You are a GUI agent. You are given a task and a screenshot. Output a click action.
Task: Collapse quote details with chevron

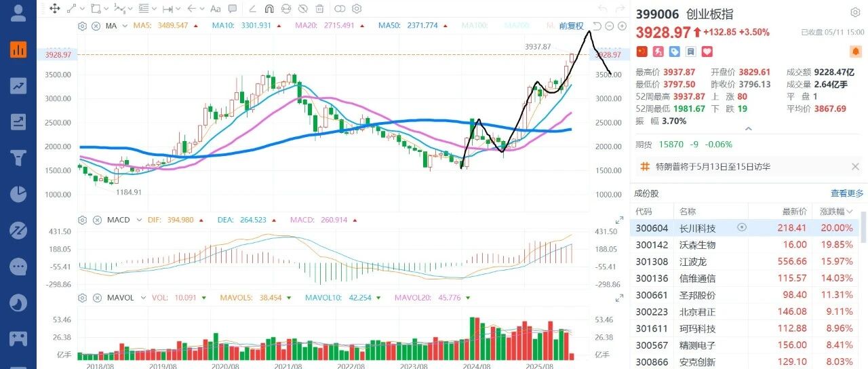coord(749,128)
